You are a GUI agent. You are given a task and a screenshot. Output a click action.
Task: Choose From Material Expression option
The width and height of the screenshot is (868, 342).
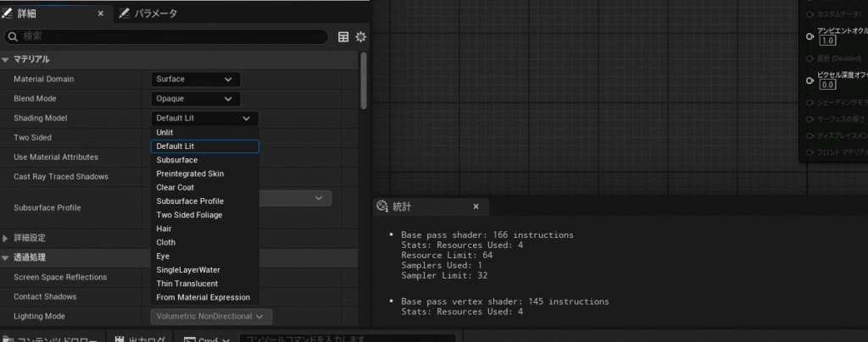point(205,297)
